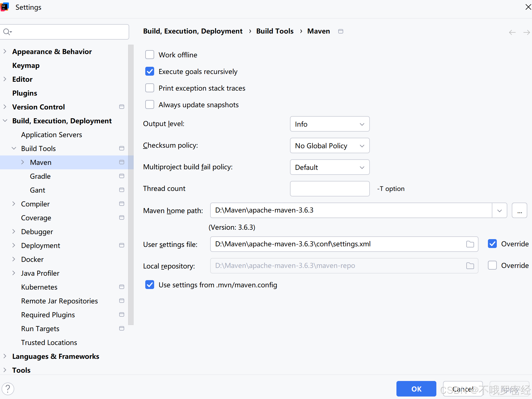Open the Keymap settings page

click(x=26, y=65)
